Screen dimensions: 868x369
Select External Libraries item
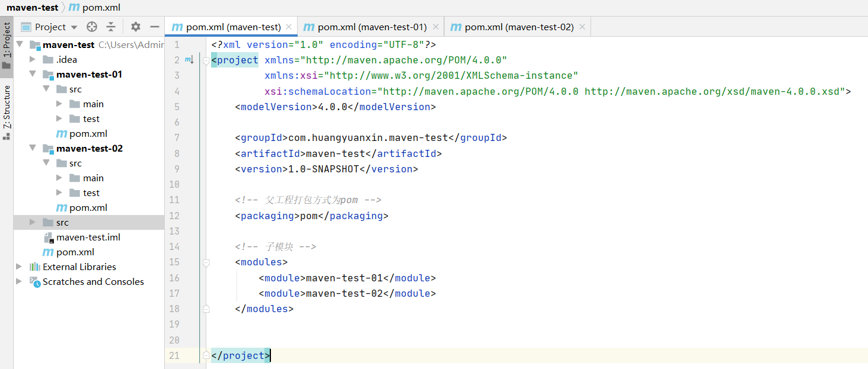coord(79,267)
